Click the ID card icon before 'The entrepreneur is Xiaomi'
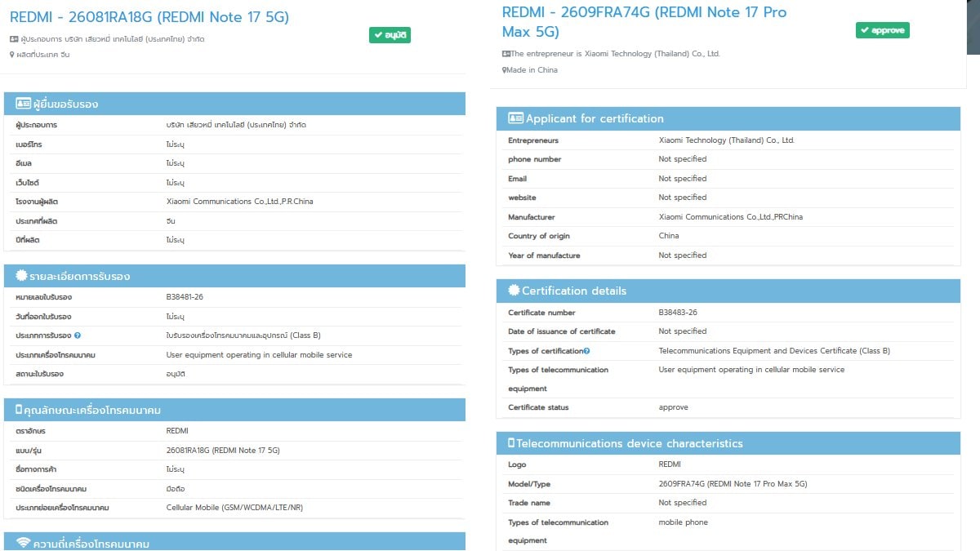Viewport: 980px width, 551px height. (506, 54)
